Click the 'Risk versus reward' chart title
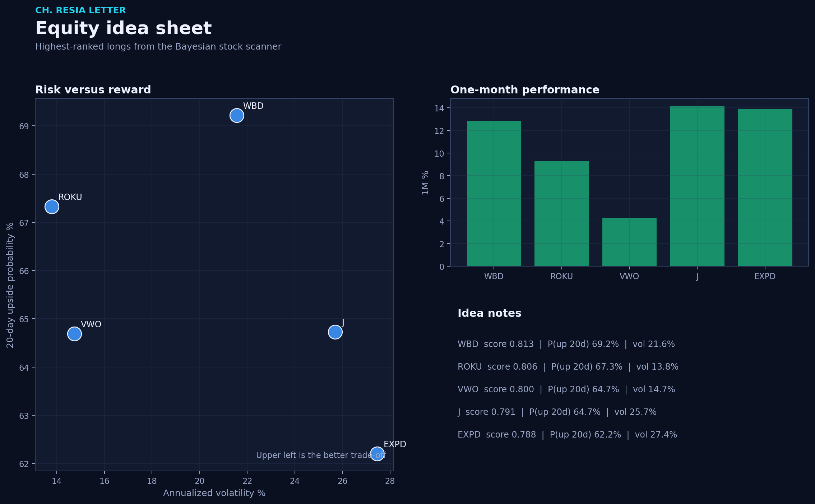Image resolution: width=815 pixels, height=504 pixels. pos(93,90)
